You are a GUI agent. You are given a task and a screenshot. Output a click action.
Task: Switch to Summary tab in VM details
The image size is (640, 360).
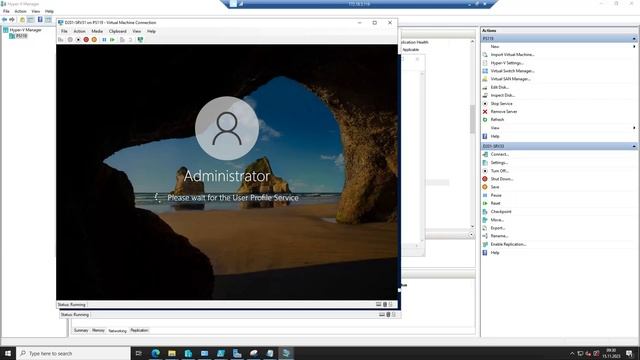coord(81,330)
